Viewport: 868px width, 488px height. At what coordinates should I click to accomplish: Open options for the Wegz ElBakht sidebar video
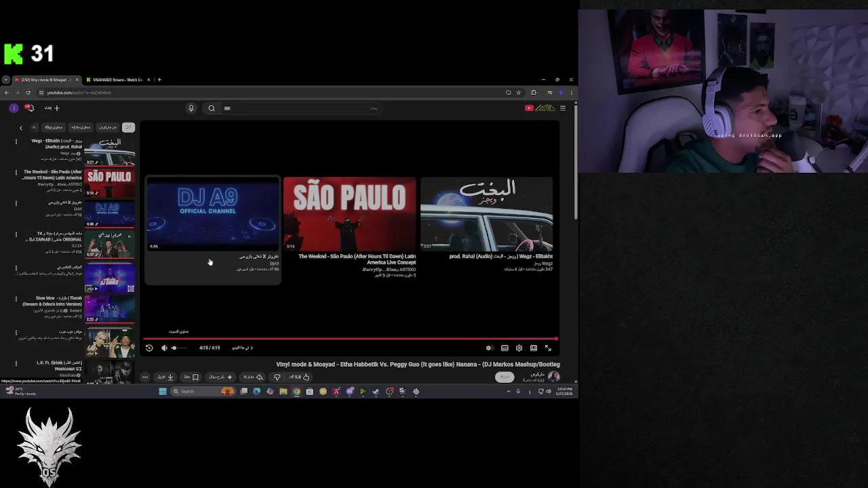16,142
